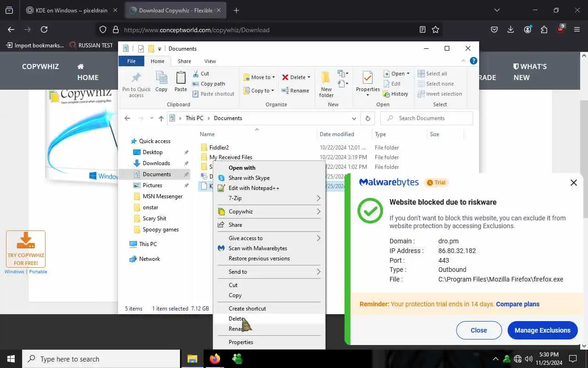Expand the ribbon Open dropdown arrow
This screenshot has width=588, height=368.
408,74
